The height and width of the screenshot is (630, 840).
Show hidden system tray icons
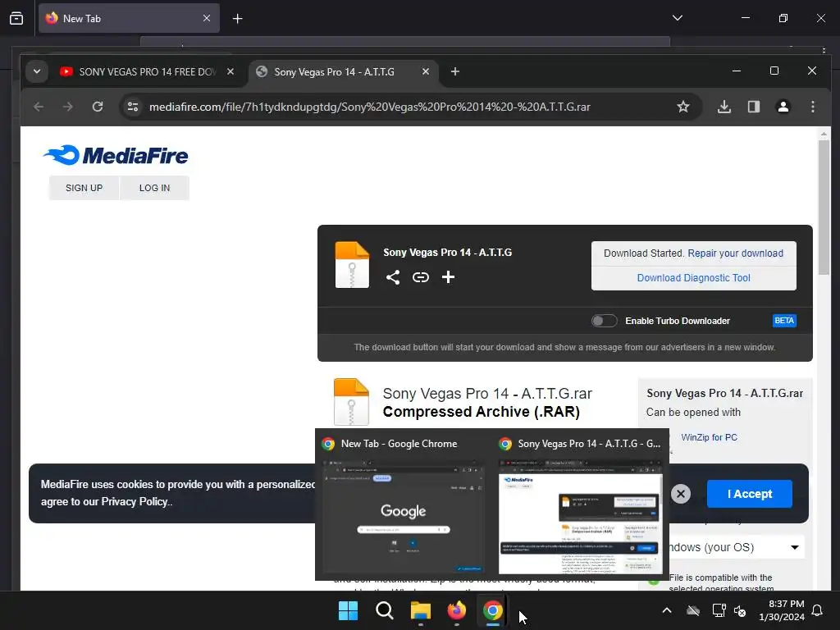tap(667, 610)
